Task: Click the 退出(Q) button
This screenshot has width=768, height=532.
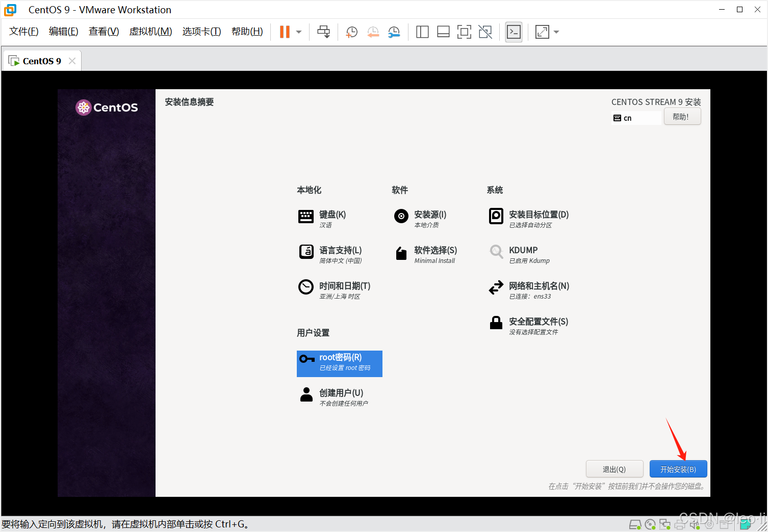Action: click(x=615, y=469)
